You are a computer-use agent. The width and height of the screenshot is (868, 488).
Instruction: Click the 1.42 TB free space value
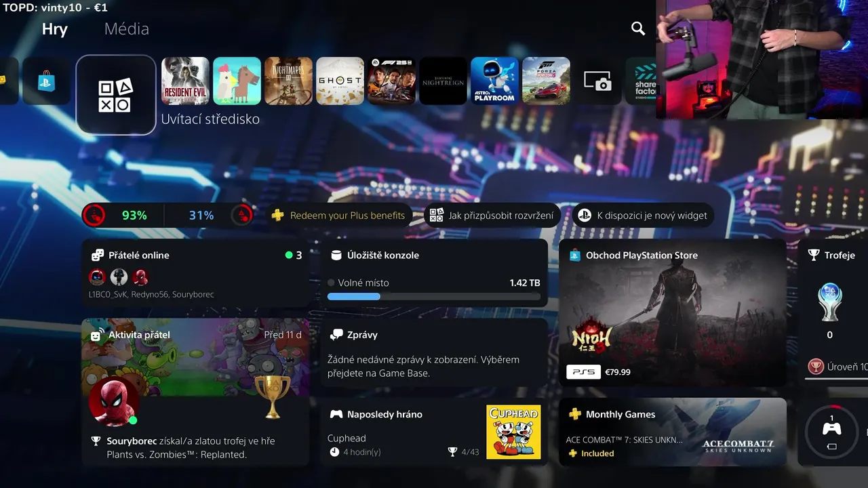coord(525,283)
